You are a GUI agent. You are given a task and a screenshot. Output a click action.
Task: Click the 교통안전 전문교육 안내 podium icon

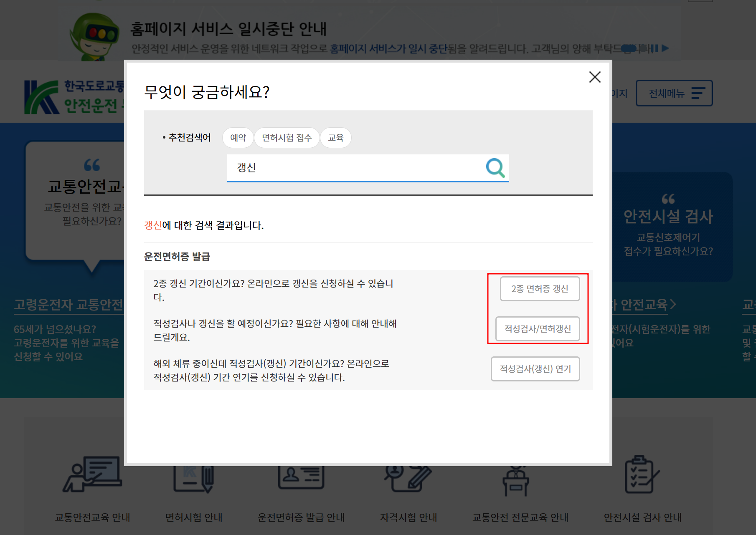pos(515,480)
